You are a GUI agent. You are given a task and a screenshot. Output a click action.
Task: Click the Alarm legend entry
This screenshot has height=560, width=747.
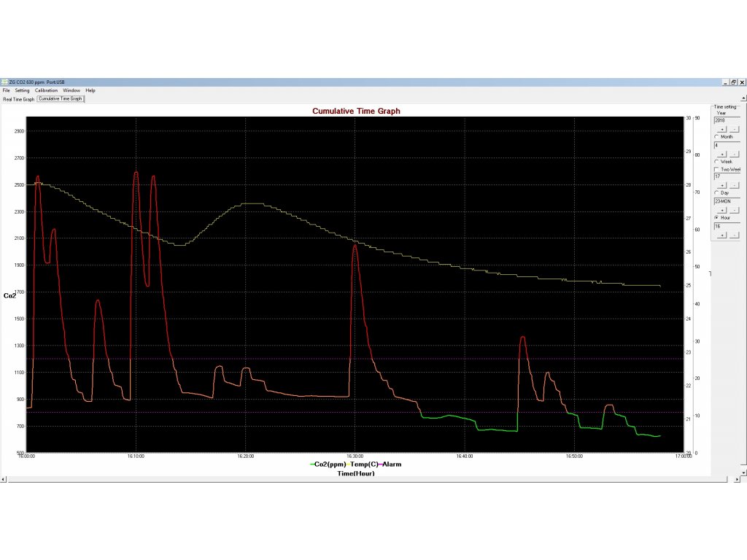tap(390, 464)
